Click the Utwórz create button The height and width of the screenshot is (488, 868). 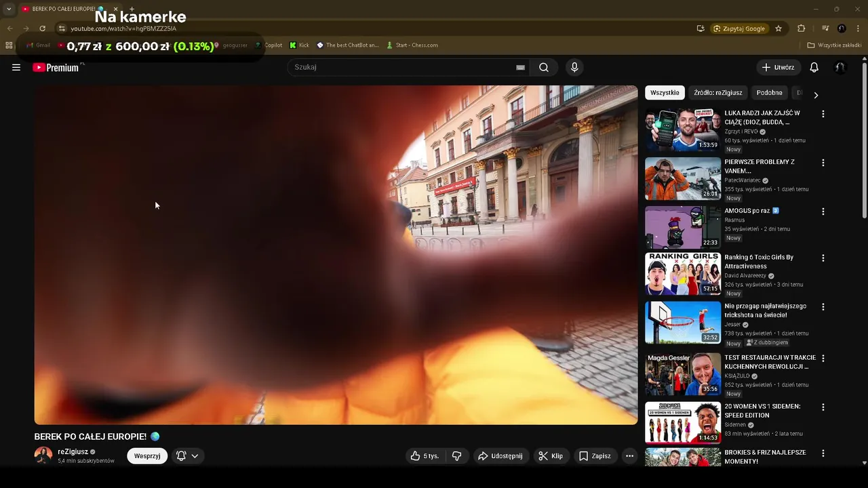778,67
